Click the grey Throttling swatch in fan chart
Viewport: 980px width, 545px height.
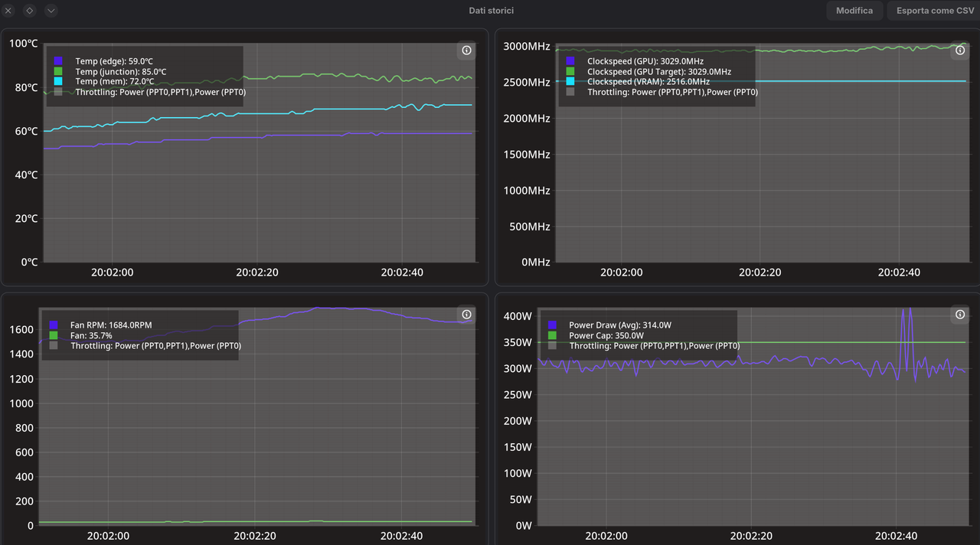[x=54, y=346]
